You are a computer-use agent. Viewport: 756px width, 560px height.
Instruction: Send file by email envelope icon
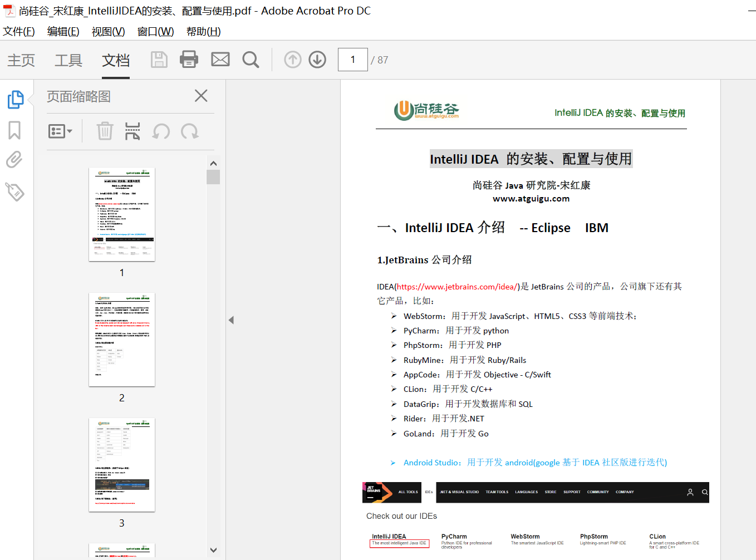coord(220,60)
